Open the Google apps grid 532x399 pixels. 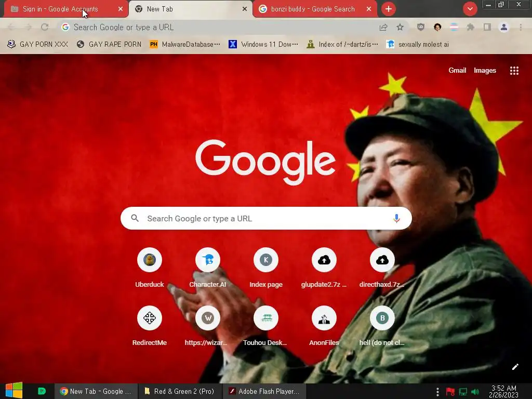(x=514, y=71)
